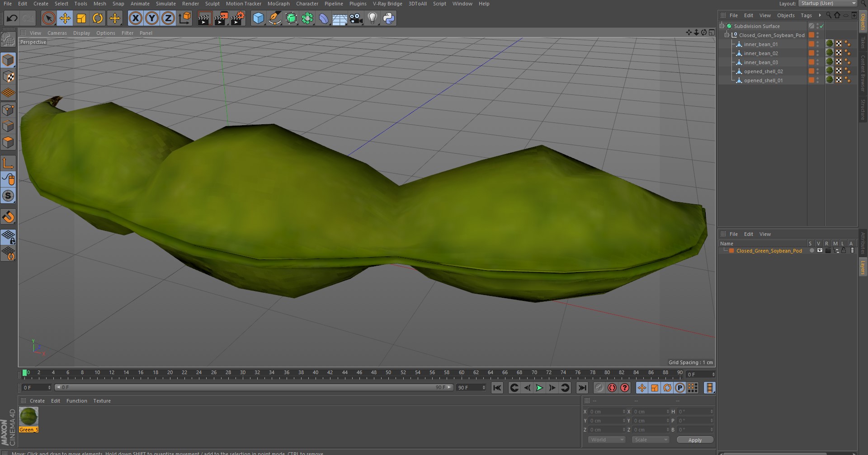The height and width of the screenshot is (455, 868).
Task: Switch coordinate system icon
Action: tap(185, 19)
